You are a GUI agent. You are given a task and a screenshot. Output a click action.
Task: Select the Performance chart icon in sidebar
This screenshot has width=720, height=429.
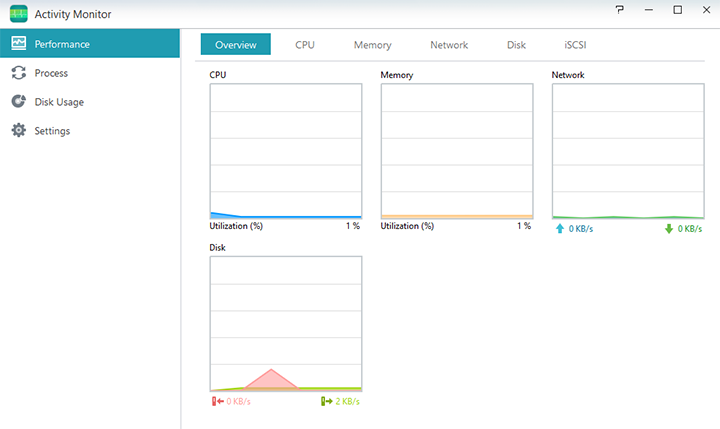click(18, 44)
